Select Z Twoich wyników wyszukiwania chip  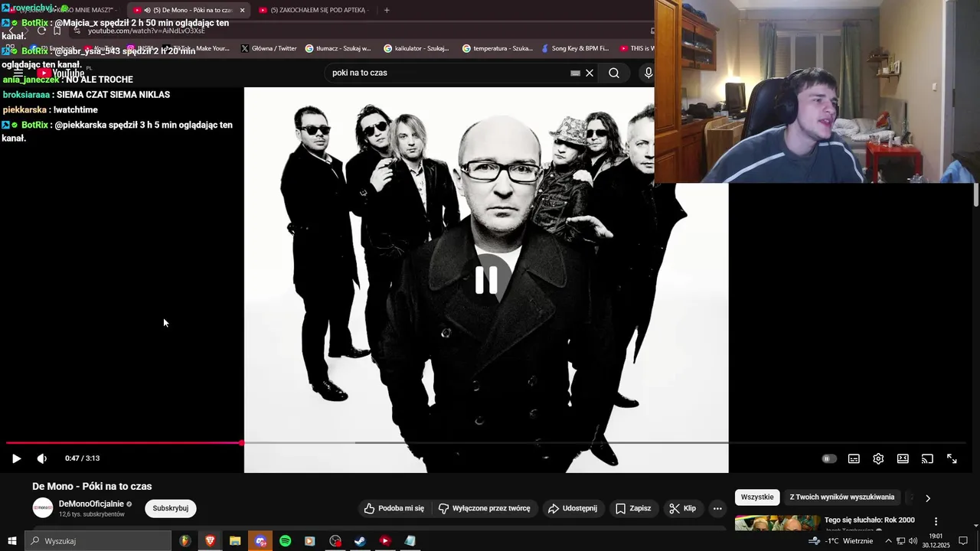tap(842, 497)
